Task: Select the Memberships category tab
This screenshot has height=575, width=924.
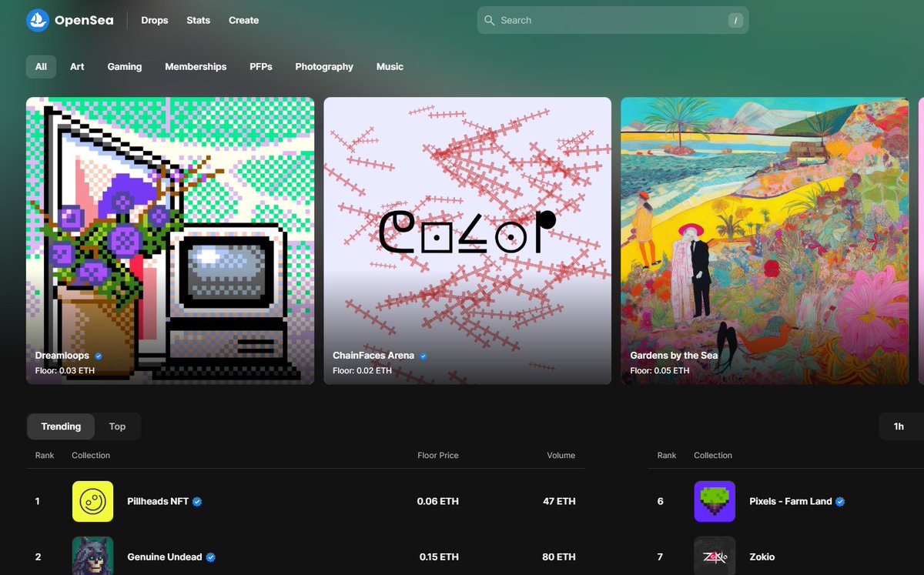Action: click(x=196, y=67)
